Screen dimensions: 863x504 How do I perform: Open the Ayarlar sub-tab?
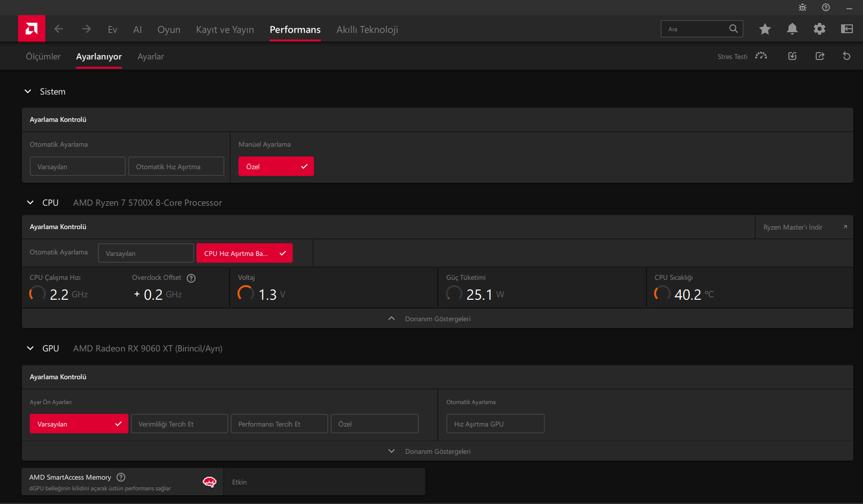coord(151,57)
